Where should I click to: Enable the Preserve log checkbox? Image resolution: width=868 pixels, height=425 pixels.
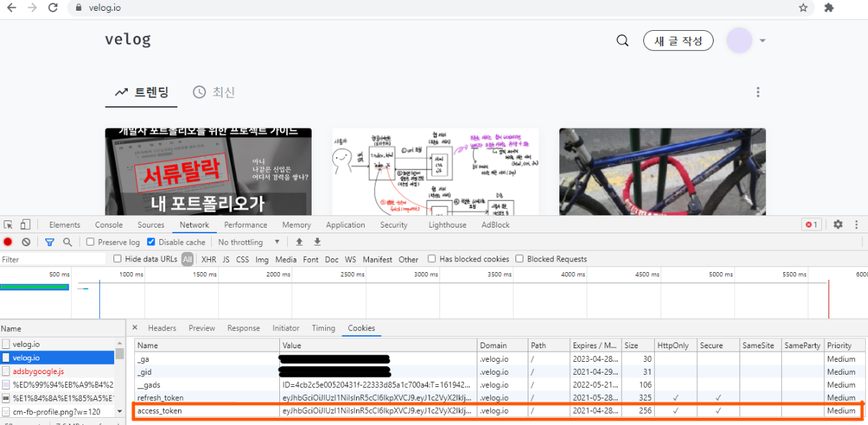pos(90,242)
